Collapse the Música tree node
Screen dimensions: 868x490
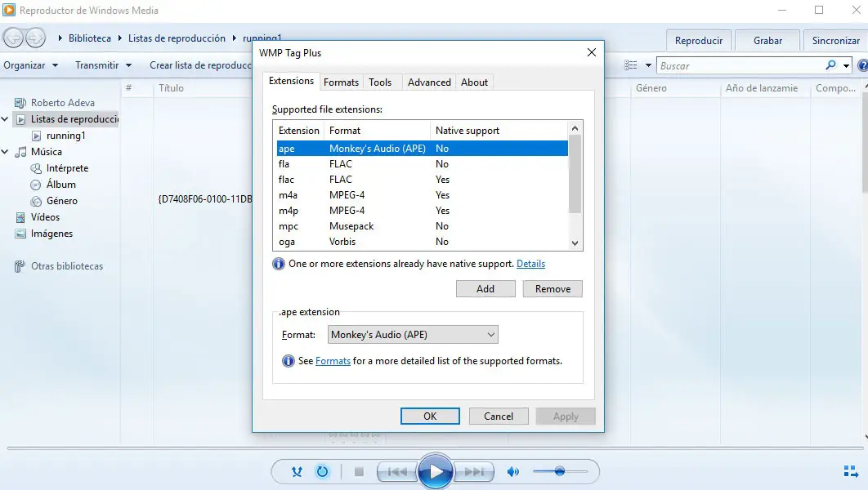5,152
